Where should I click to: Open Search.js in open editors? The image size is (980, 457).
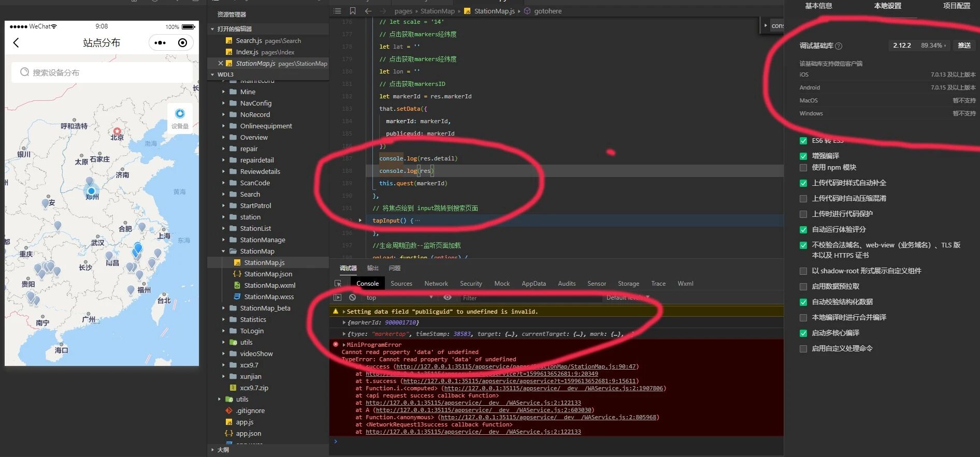[268, 40]
